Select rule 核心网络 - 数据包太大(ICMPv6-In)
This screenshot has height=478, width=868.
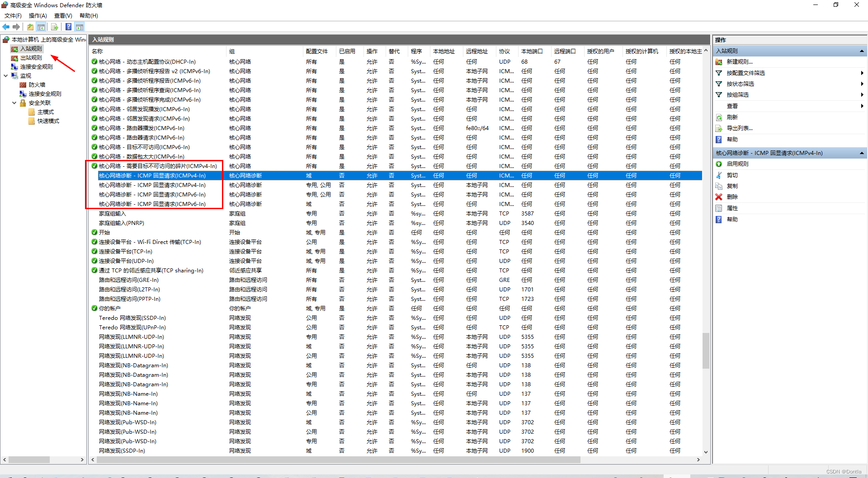[x=142, y=157]
